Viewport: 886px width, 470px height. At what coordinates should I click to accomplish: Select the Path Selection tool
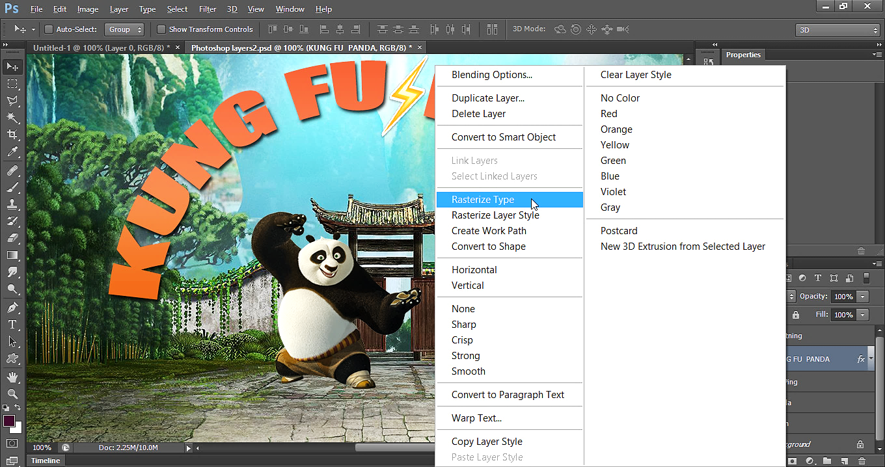[x=12, y=342]
